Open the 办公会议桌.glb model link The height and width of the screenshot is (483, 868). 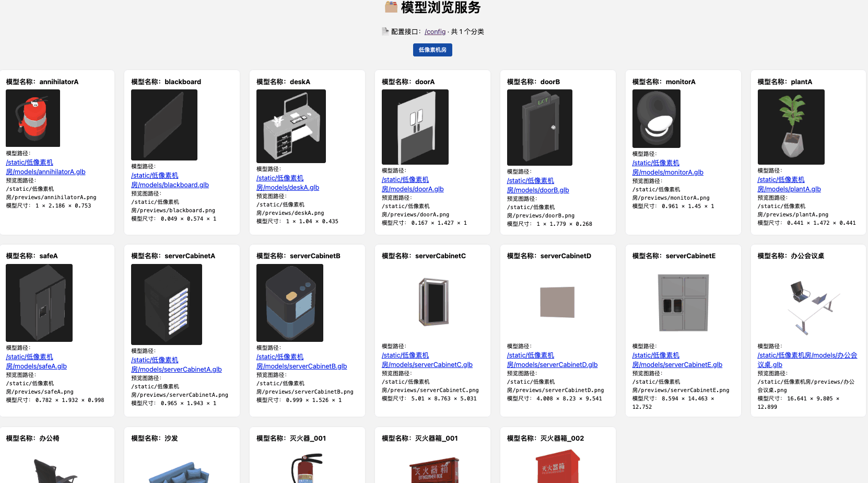click(x=807, y=360)
